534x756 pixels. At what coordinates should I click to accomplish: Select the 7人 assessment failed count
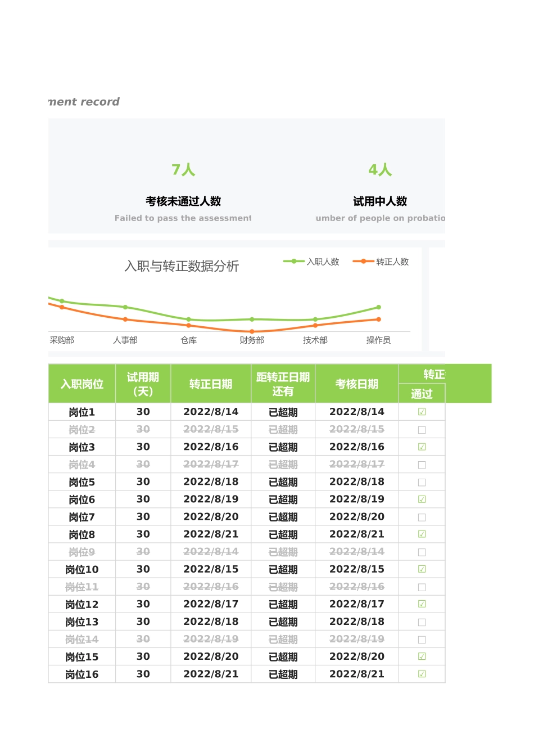pos(183,170)
